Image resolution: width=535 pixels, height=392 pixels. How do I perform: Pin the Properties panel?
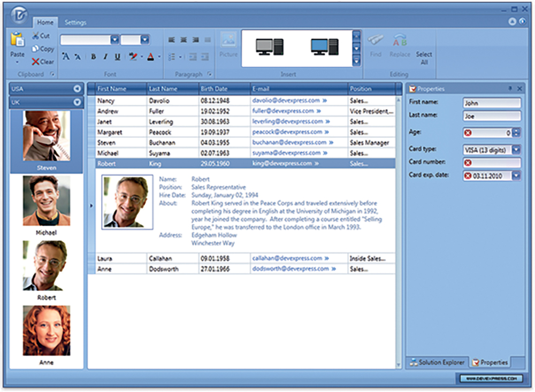click(x=510, y=89)
